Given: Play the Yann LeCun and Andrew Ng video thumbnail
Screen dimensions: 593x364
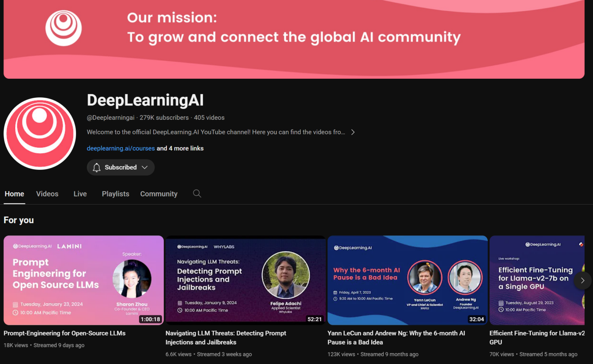Looking at the screenshot, I should [x=407, y=280].
